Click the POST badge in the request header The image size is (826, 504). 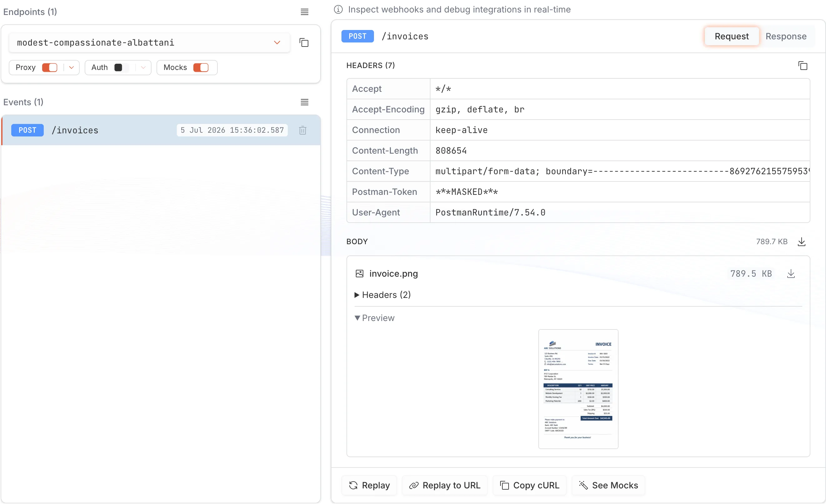357,36
